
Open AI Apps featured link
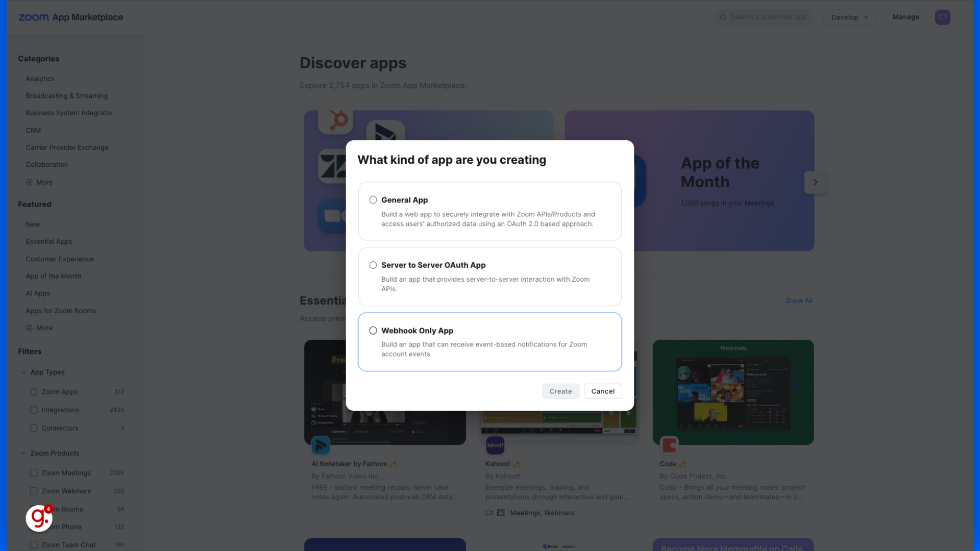pos(38,293)
